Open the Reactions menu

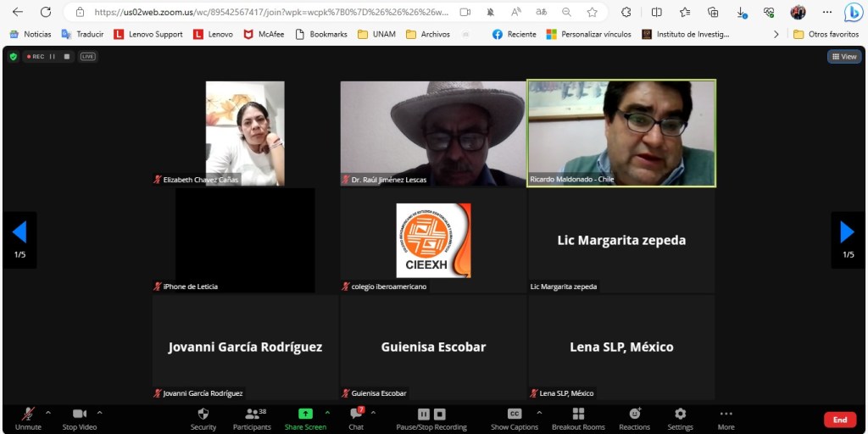634,414
